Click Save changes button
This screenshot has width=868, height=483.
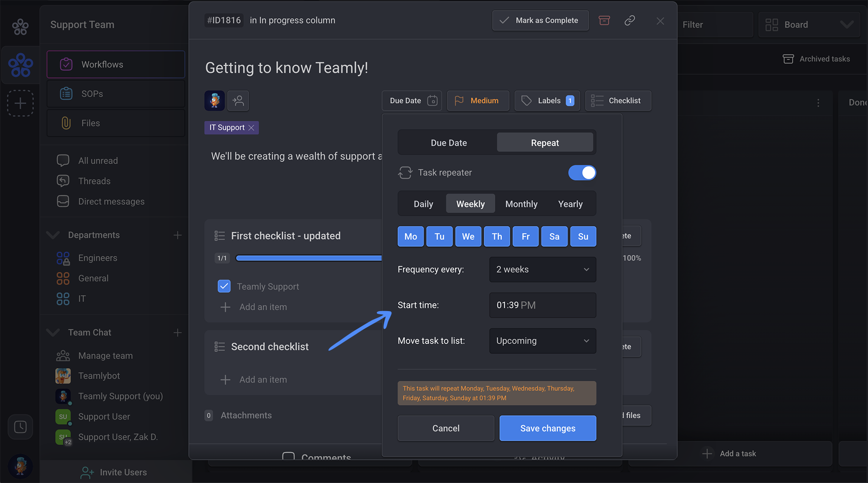point(548,428)
